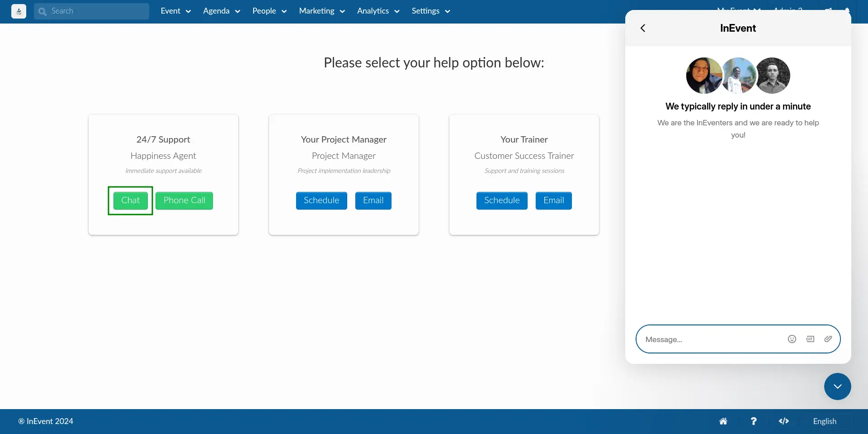868x434 pixels.
Task: Open the Agenda menu
Action: point(221,11)
